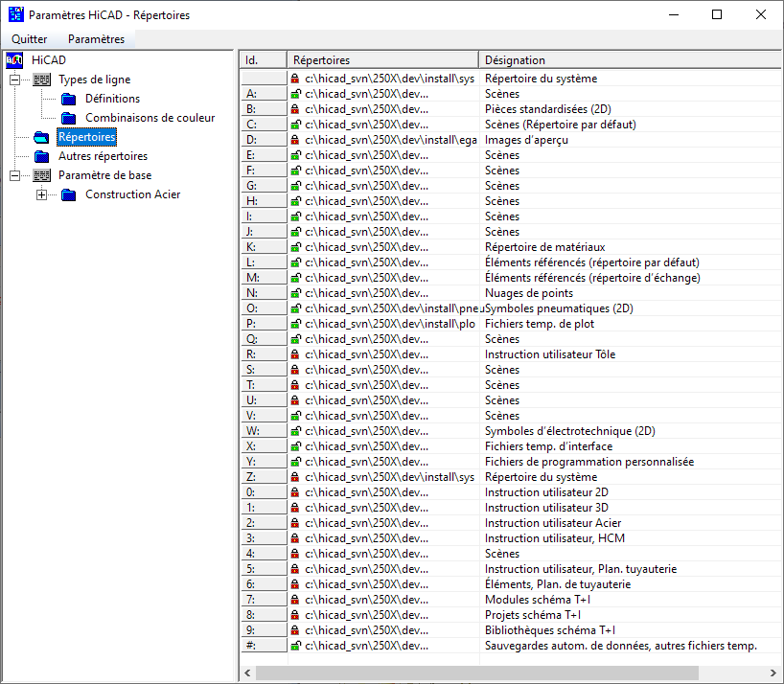Image resolution: width=784 pixels, height=684 pixels.
Task: Select 'Instruction utilisateur Tôle' designation
Action: point(550,354)
